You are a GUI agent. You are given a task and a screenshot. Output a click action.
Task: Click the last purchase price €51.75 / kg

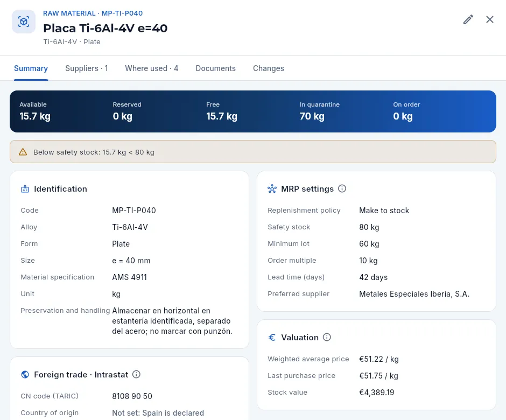[x=378, y=376]
